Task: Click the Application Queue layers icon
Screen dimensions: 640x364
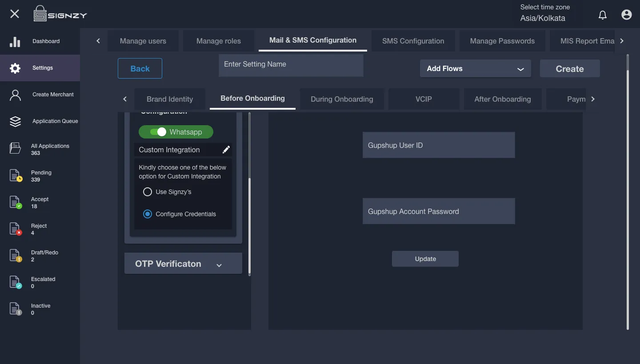Action: point(15,121)
